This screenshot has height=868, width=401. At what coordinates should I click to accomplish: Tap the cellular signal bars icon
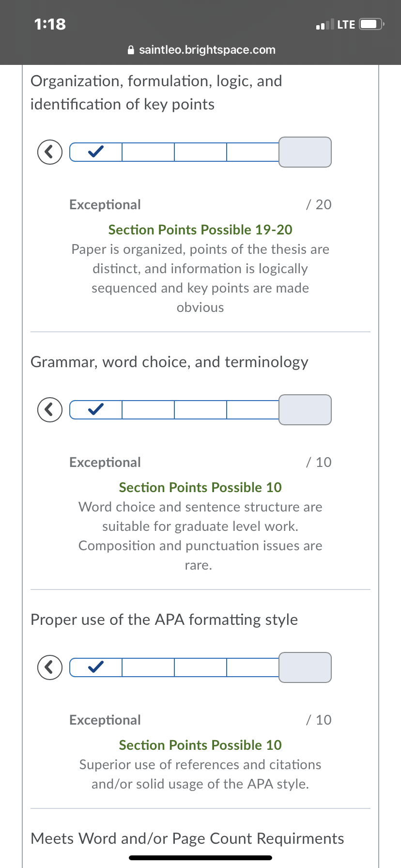tap(324, 24)
